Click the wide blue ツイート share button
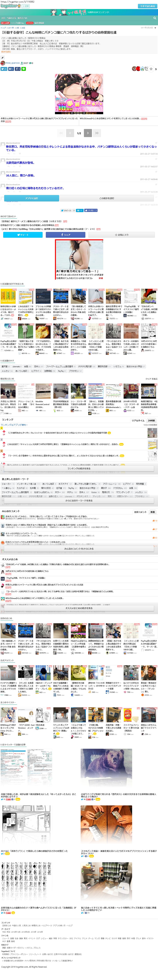Screen dimensions: 158x980 [x=23, y=235]
